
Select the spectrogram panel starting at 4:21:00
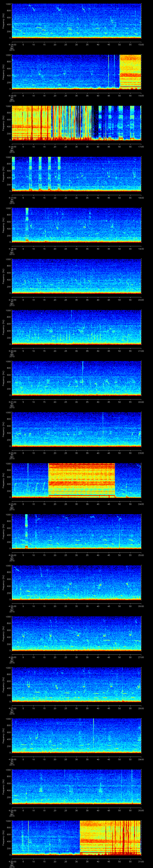click(77, 378)
